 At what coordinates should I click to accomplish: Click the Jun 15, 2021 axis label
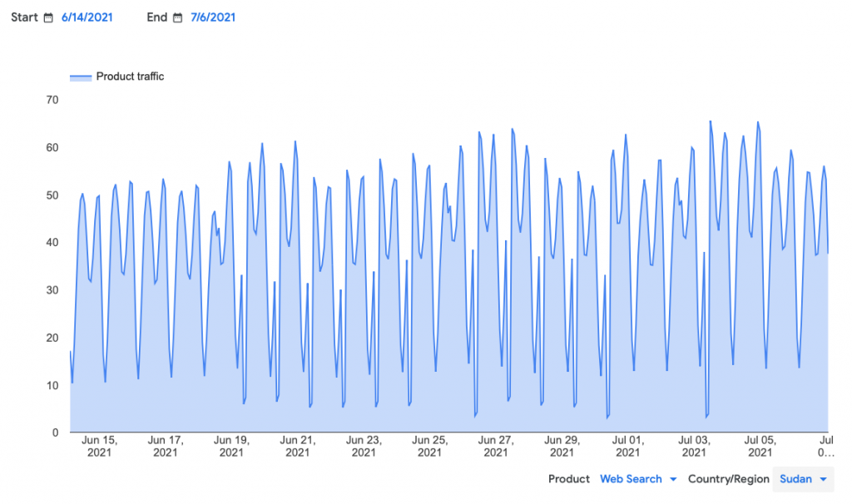pyautogui.click(x=99, y=446)
